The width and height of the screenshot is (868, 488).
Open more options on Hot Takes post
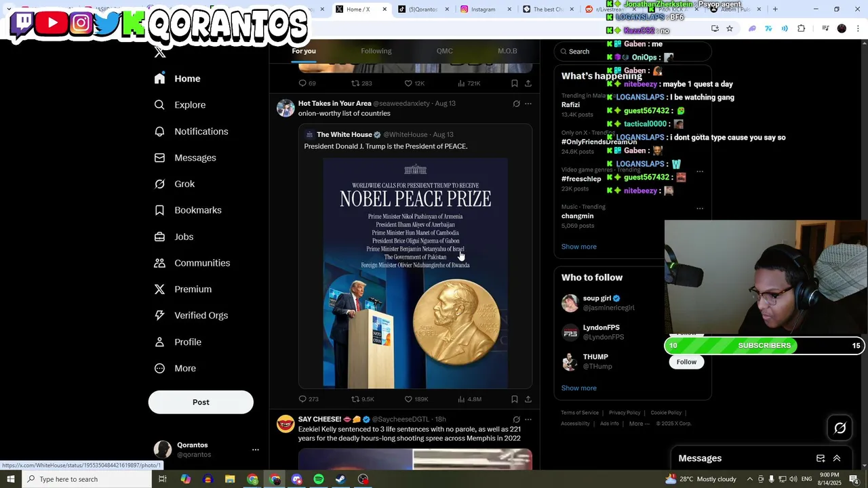pyautogui.click(x=528, y=104)
